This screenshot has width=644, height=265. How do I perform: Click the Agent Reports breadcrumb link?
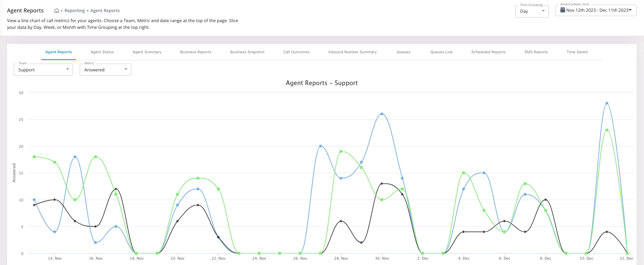[105, 11]
